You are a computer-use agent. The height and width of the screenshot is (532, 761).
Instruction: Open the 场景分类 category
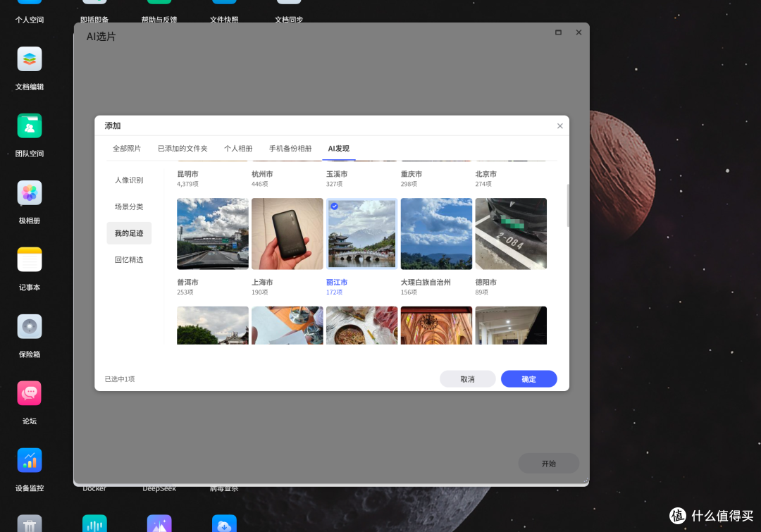pos(129,206)
